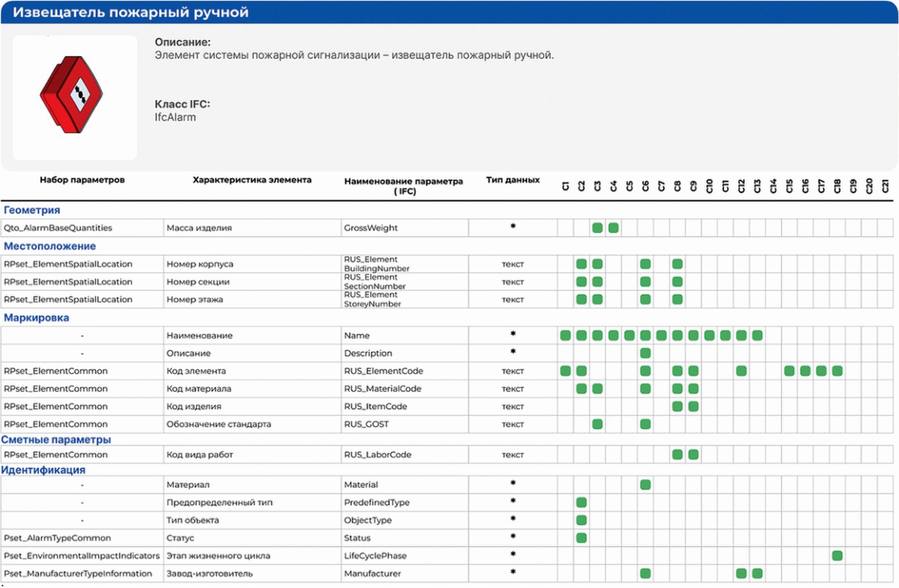The image size is (899, 588).
Task: Click the RUS_GOST parameter name cell
Action: (404, 424)
